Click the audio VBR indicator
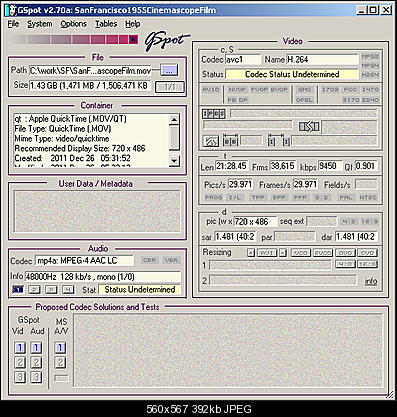This screenshot has width=397, height=417. pyautogui.click(x=171, y=260)
